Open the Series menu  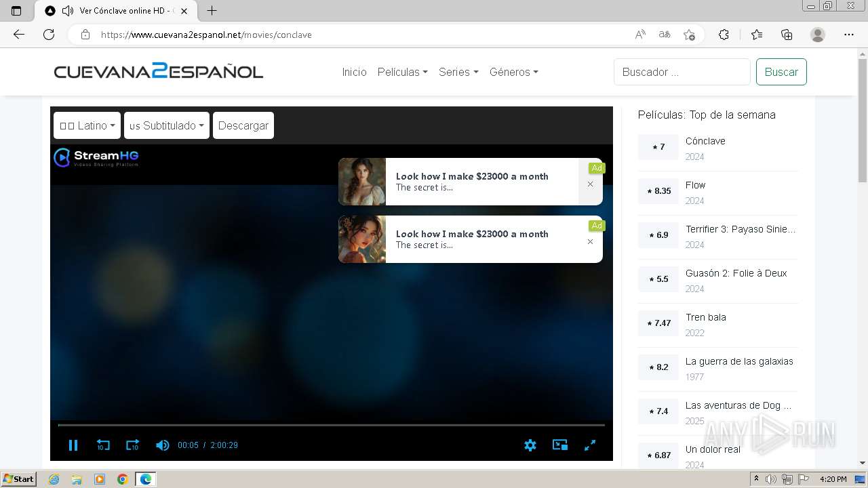coord(458,72)
